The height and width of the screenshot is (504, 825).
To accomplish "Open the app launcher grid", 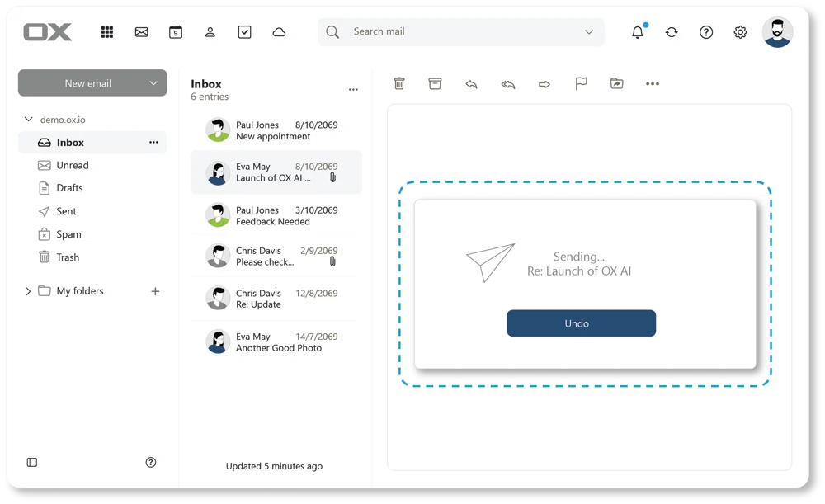I will (107, 32).
